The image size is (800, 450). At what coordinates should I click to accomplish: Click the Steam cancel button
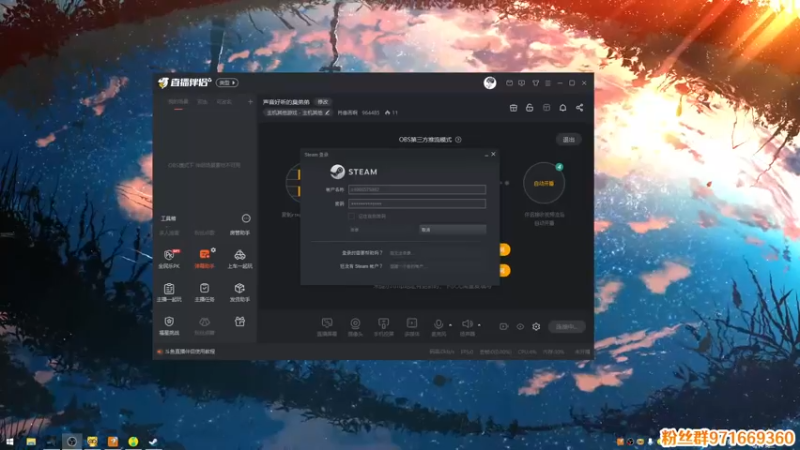coord(453,230)
